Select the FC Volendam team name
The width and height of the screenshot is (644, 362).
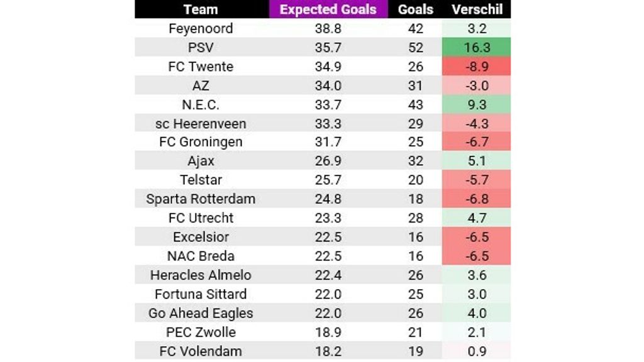(x=201, y=351)
